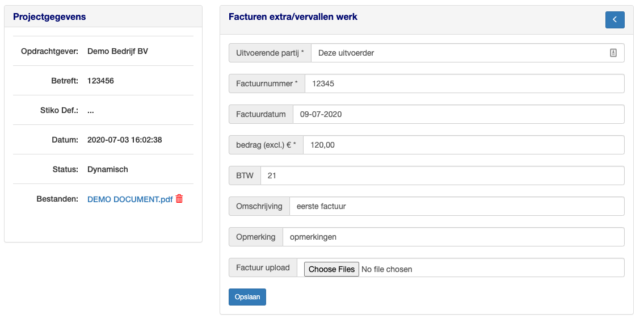Select the Demo Bedrijf BV client value
Screen dimensions: 644x322
click(x=118, y=52)
